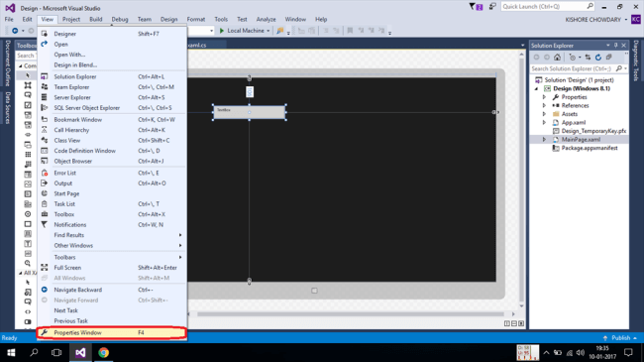Click the Class View icon
644x362 pixels.
(45, 140)
